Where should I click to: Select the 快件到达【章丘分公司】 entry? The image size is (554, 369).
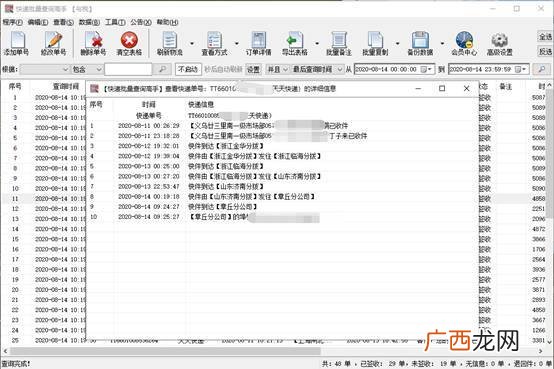tap(223, 206)
